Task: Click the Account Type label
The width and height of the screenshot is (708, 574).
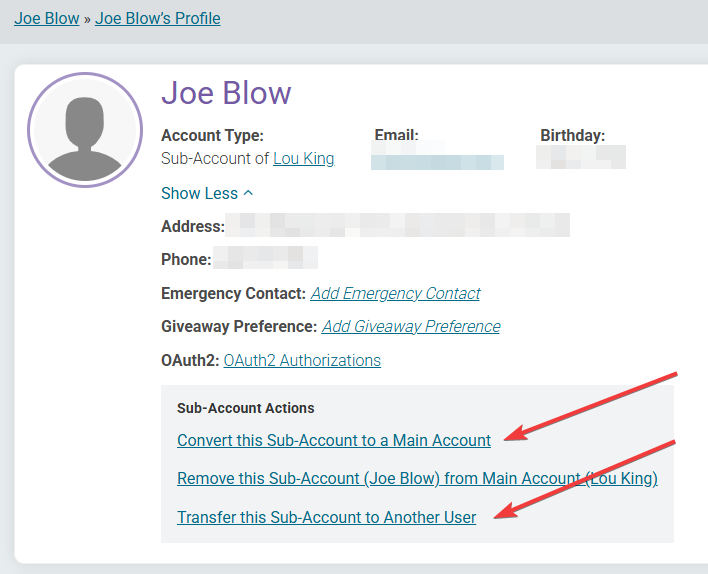Action: point(212,135)
